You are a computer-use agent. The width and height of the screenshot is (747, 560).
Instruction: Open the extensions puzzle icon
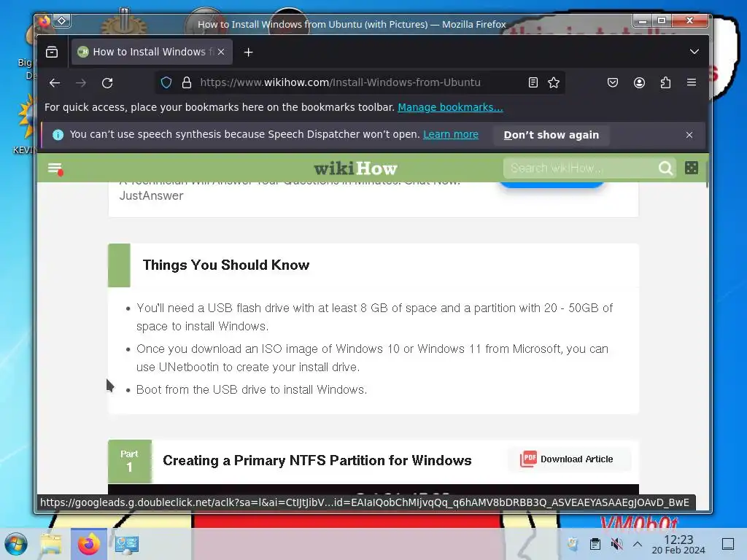tap(665, 82)
